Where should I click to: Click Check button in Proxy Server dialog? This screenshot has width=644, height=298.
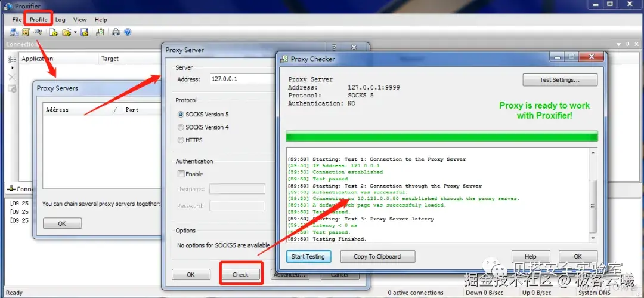[x=240, y=274]
